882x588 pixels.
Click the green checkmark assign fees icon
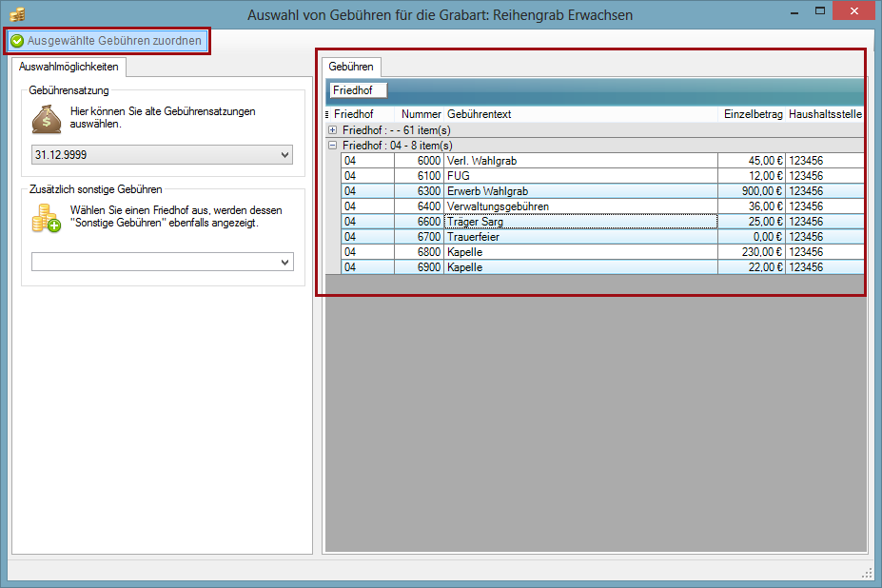tap(17, 41)
